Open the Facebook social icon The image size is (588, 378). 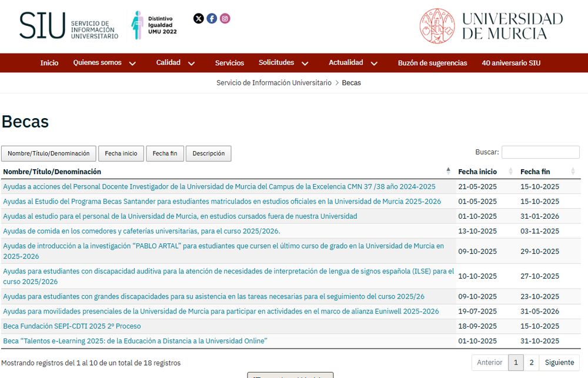pos(212,18)
